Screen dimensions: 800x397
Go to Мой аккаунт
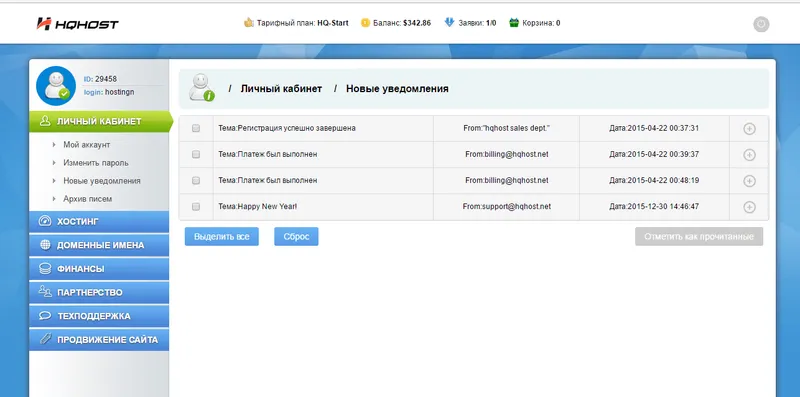(87, 145)
